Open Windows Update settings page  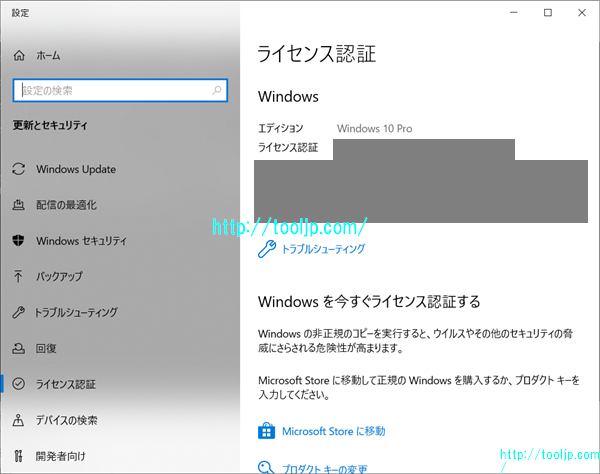click(76, 169)
